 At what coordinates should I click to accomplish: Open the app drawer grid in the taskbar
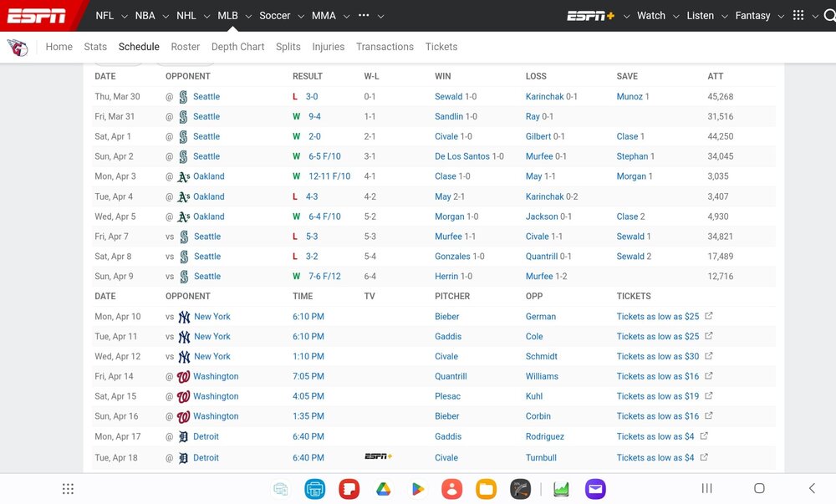68,489
